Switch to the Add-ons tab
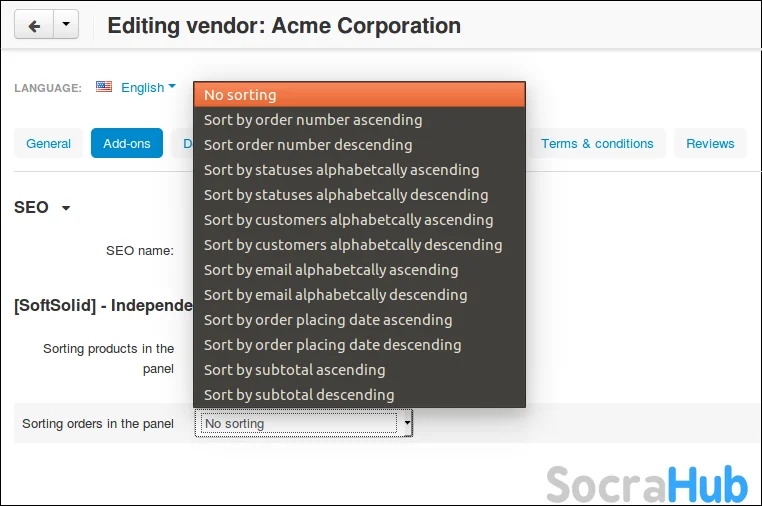This screenshot has width=762, height=506. (x=127, y=143)
